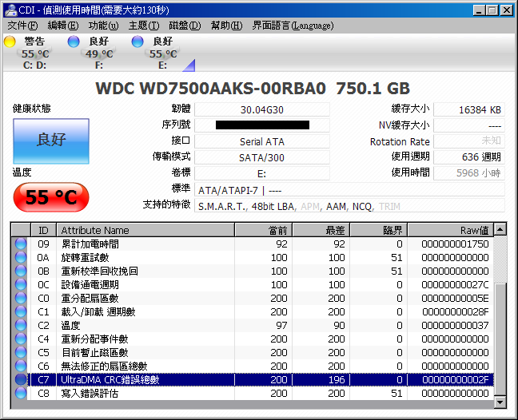Click the 5968 小時 power-on hours field
Image resolution: width=518 pixels, height=420 pixels.
tap(469, 173)
